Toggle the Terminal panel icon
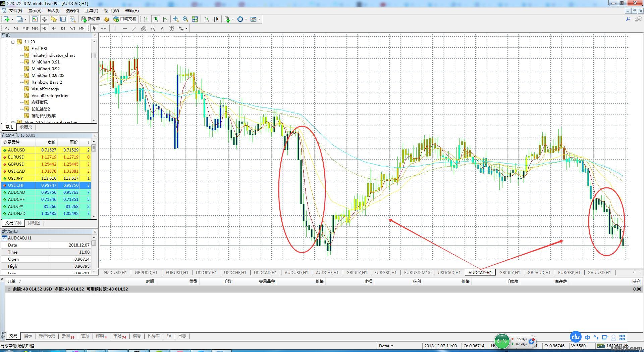The image size is (644, 352). tap(63, 19)
